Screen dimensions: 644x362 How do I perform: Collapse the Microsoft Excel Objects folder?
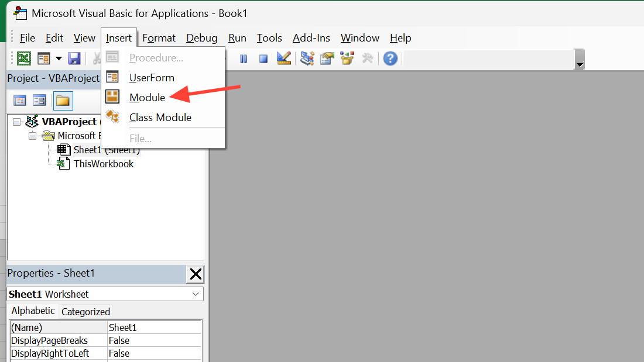pyautogui.click(x=32, y=136)
